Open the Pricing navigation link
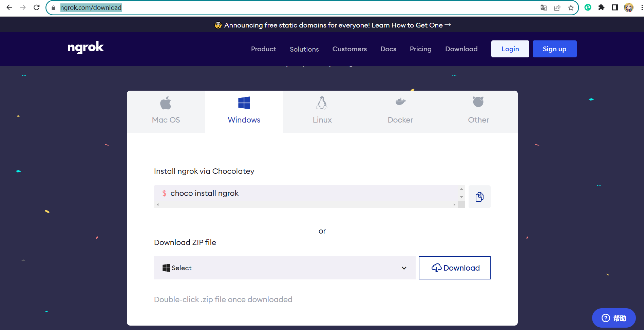This screenshot has width=644, height=330. pos(420,49)
